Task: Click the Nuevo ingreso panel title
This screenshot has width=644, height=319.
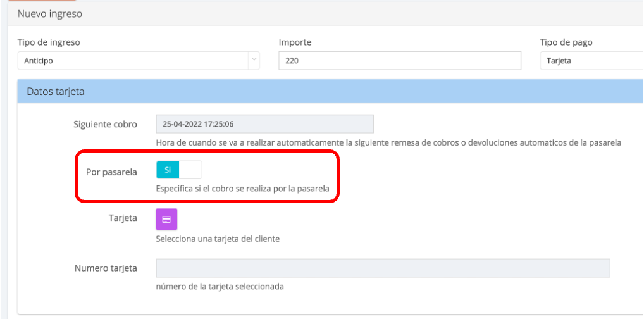Action: (50, 13)
